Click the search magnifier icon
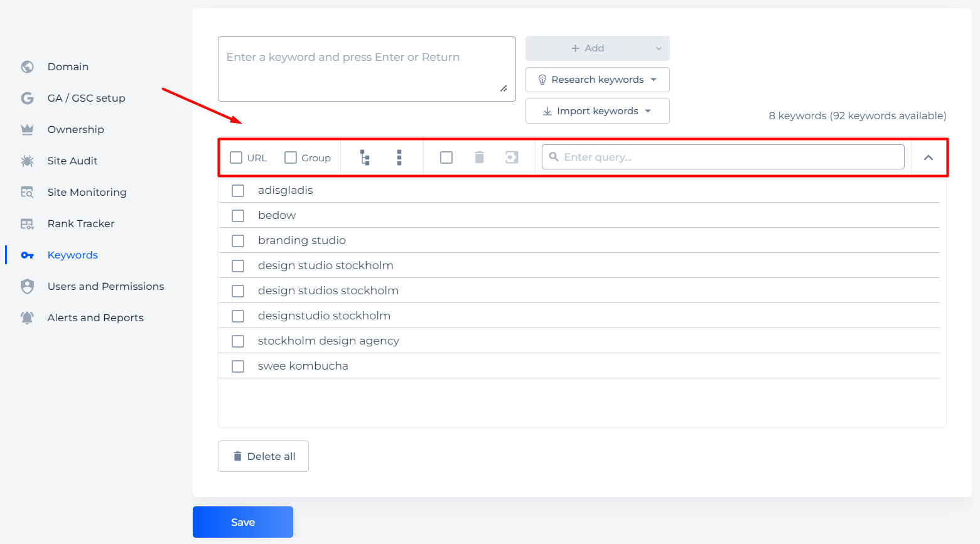The image size is (980, 544). (554, 157)
